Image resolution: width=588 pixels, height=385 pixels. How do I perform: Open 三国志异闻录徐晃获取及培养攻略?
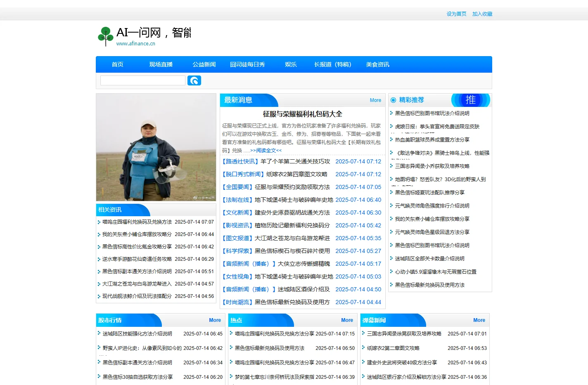pyautogui.click(x=404, y=334)
